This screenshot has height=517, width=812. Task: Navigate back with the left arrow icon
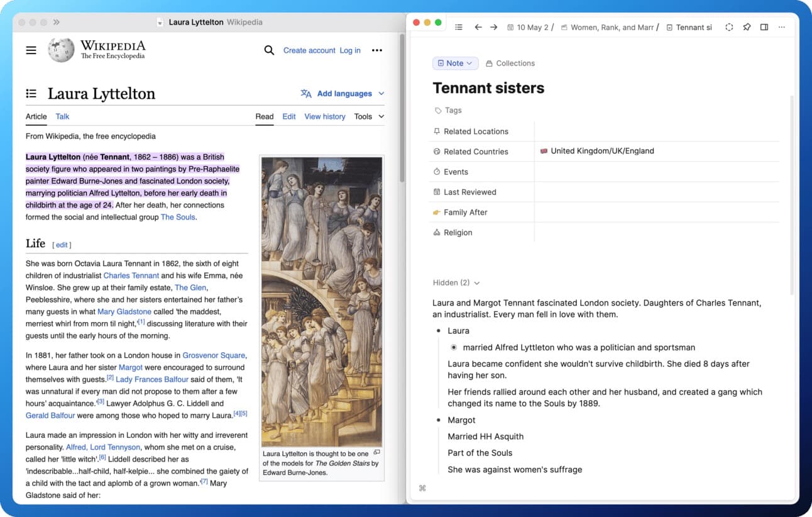point(477,27)
